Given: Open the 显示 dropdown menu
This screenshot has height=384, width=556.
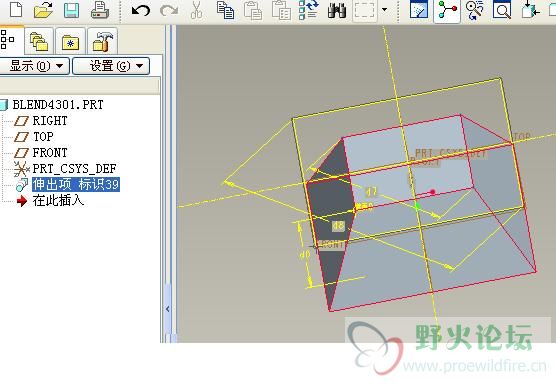Looking at the screenshot, I should (x=34, y=66).
